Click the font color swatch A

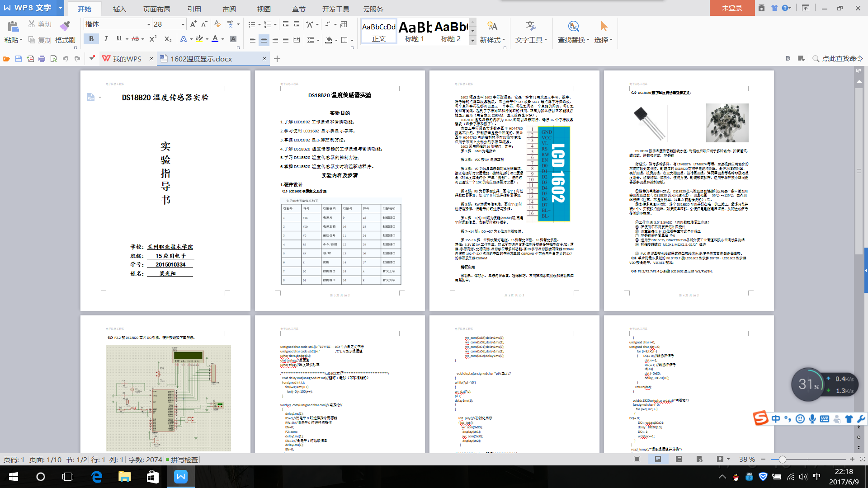point(215,39)
